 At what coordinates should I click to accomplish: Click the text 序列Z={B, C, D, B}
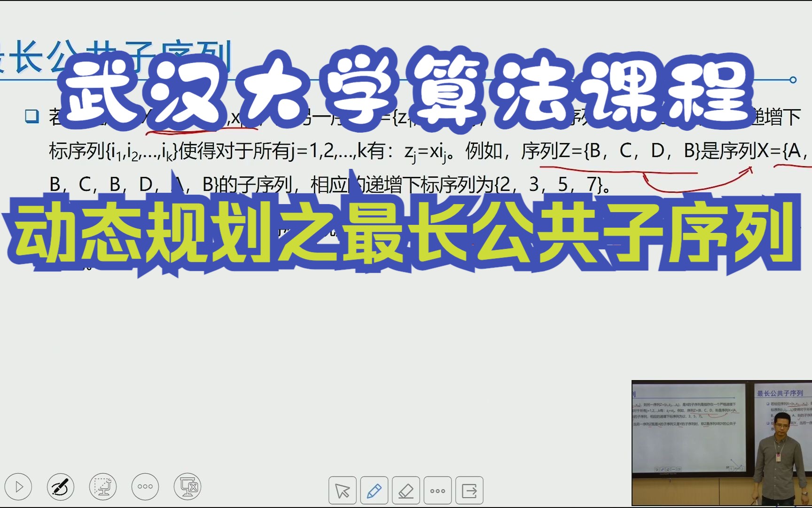[610, 151]
